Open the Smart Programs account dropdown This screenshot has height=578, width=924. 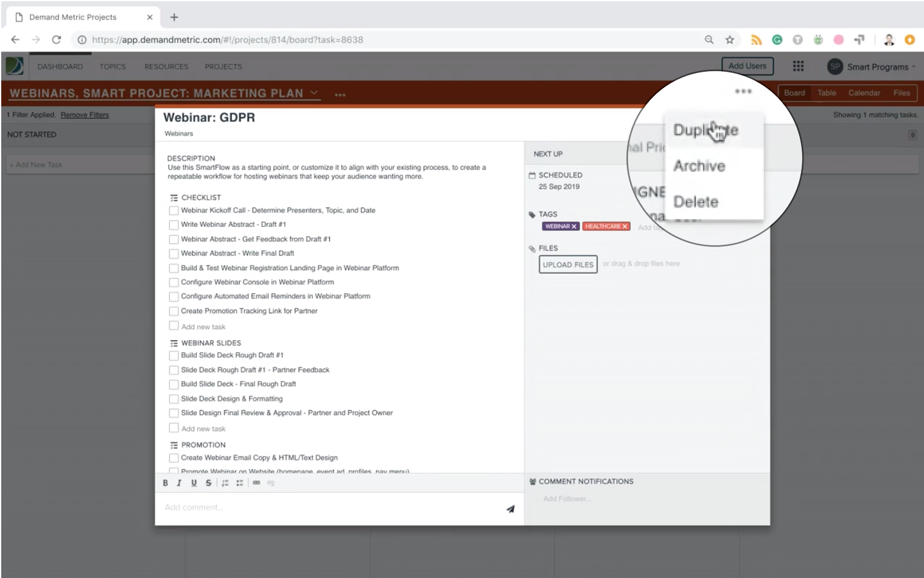(872, 67)
